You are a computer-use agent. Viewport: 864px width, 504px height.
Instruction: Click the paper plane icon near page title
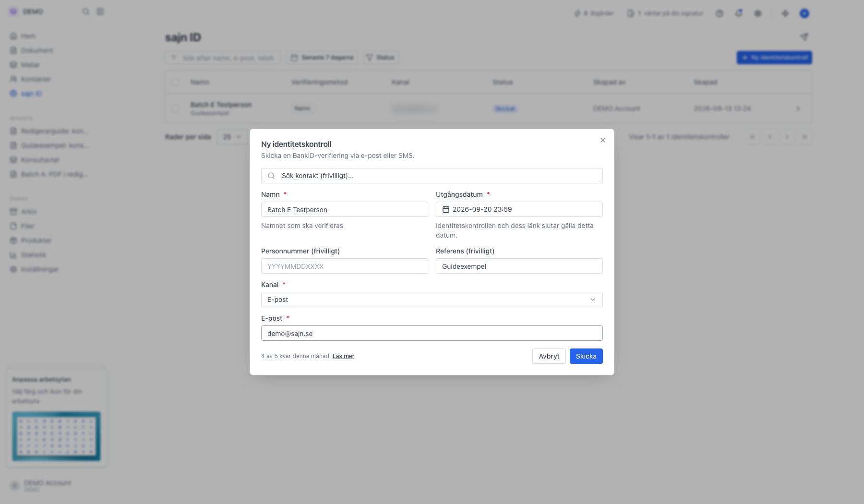coord(804,37)
